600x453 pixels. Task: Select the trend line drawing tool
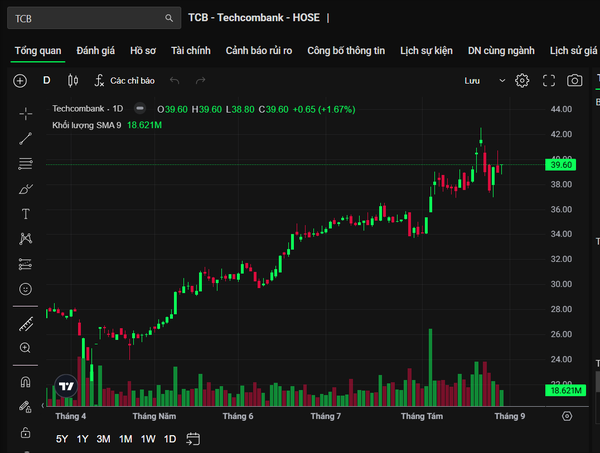(x=26, y=139)
